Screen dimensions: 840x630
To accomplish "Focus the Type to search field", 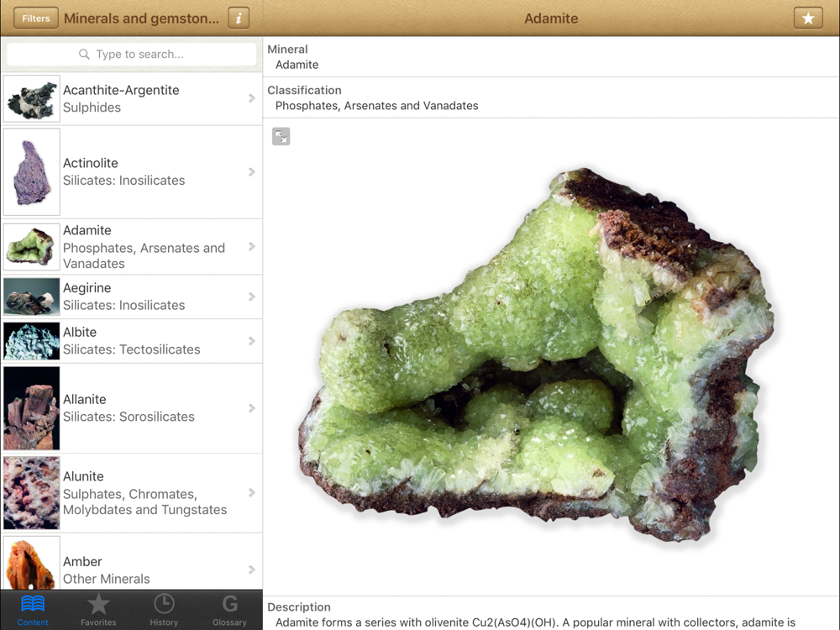I will pos(131,54).
